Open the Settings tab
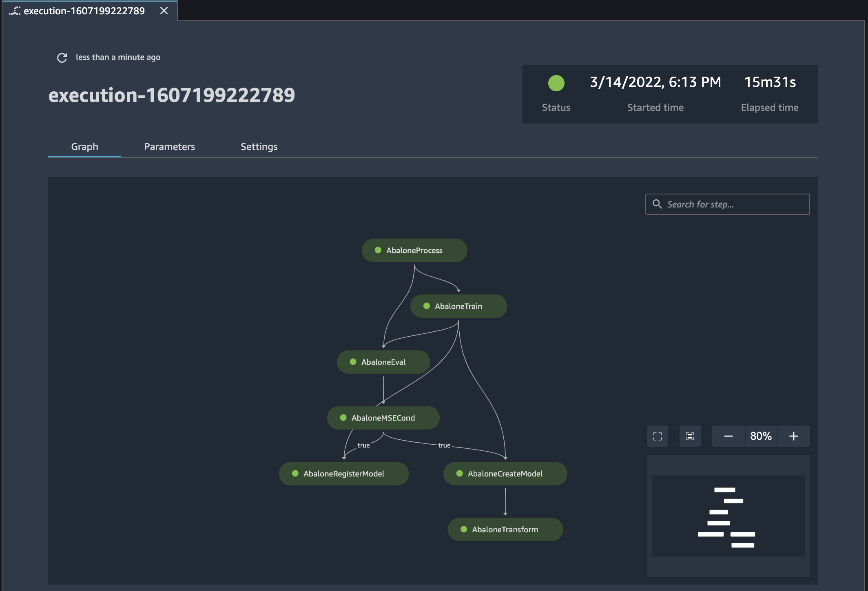This screenshot has height=591, width=868. click(259, 146)
